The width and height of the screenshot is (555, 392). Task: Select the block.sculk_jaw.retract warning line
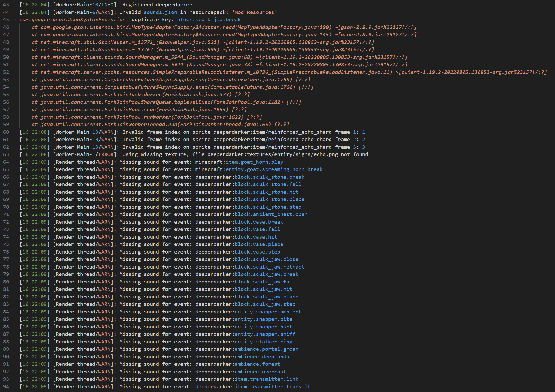pyautogui.click(x=269, y=267)
